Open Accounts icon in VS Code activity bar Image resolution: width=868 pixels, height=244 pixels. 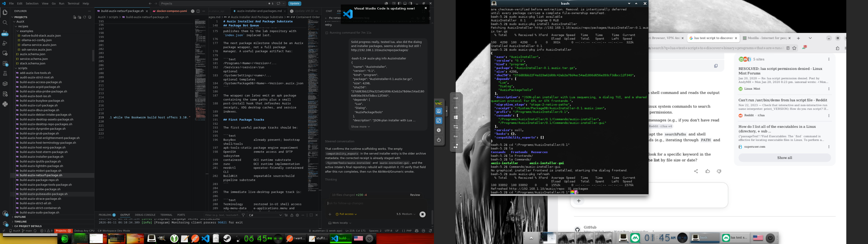pyautogui.click(x=5, y=214)
